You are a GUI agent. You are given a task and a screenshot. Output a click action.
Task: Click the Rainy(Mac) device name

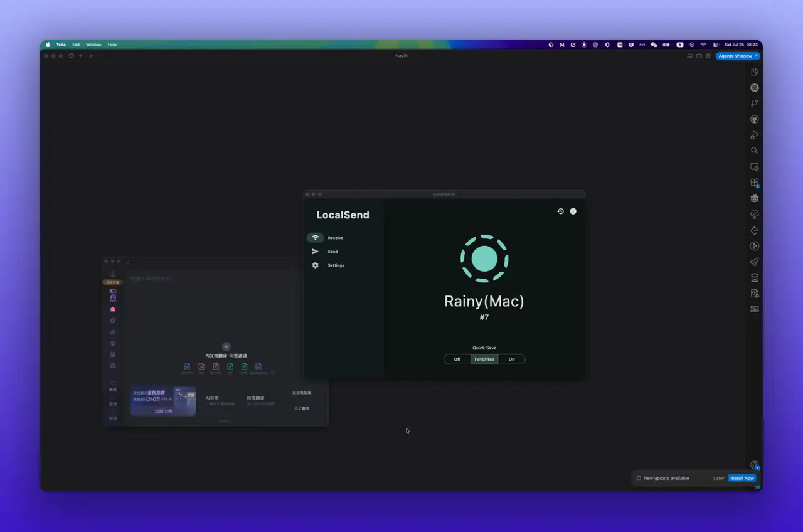click(x=484, y=301)
